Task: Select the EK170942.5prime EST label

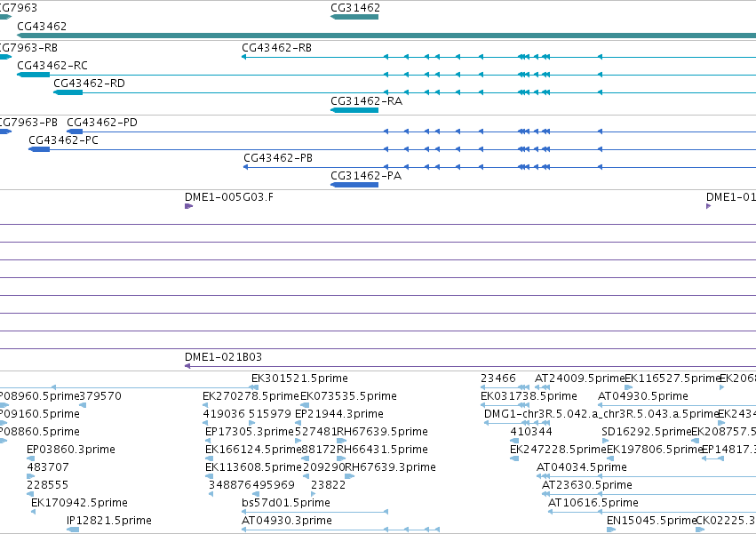Action: pos(80,504)
